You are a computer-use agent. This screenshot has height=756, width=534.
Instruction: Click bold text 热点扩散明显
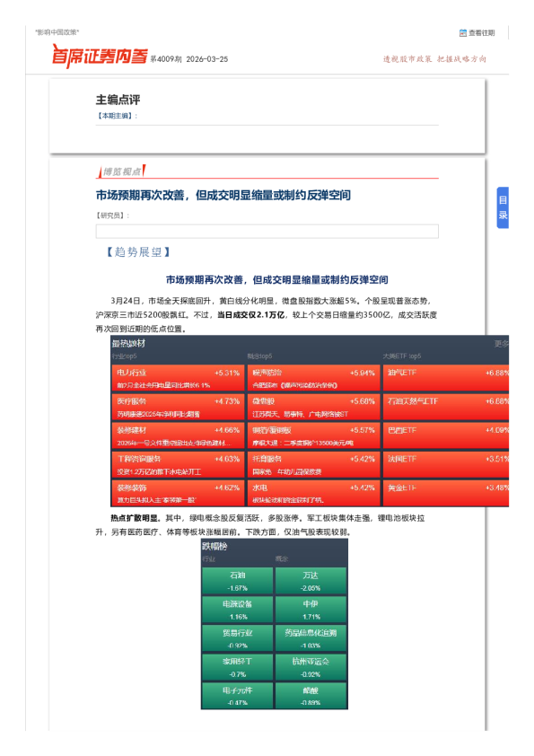[135, 518]
